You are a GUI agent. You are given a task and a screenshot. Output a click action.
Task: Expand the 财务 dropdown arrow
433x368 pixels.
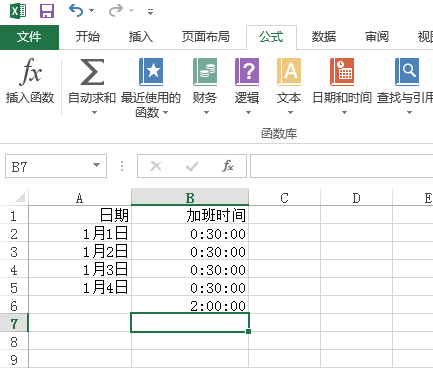click(206, 113)
